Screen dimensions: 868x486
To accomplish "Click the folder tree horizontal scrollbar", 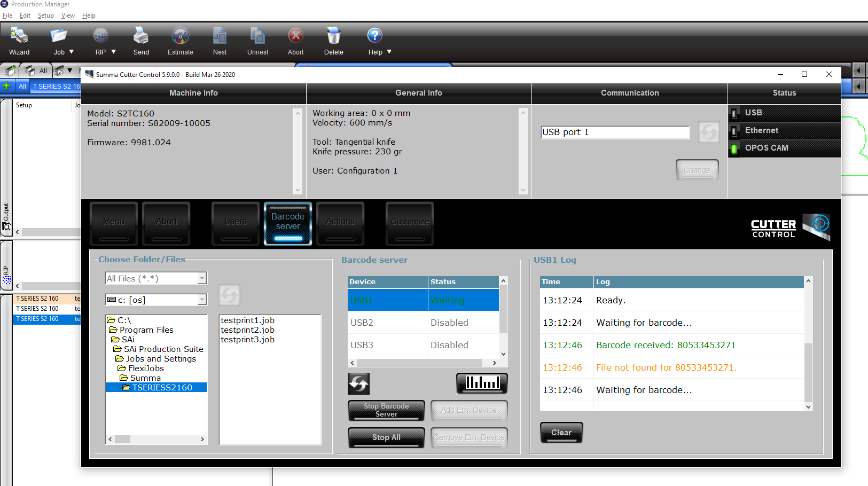I will (157, 440).
